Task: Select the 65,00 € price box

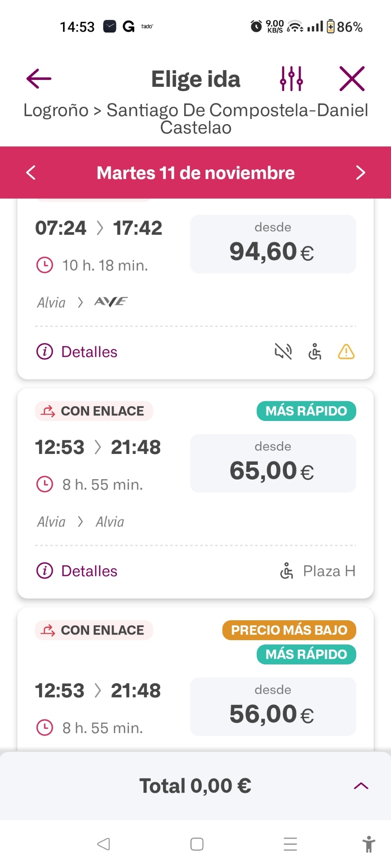Action: pos(273,464)
